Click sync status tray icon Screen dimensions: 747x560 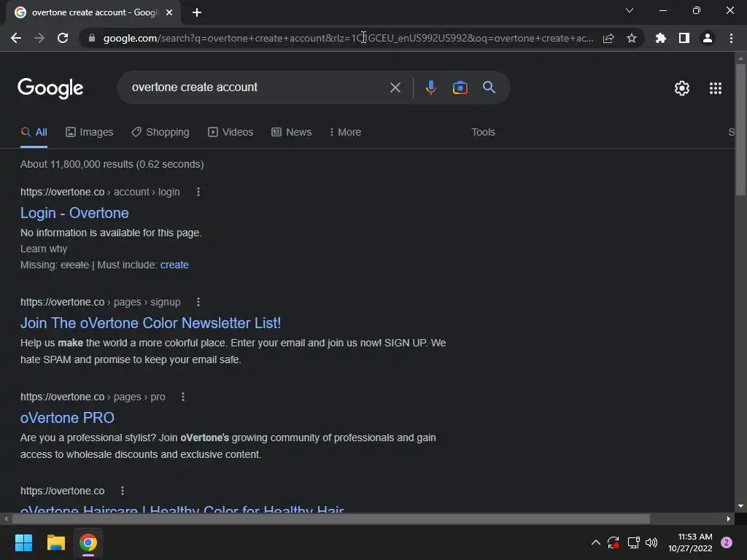613,542
